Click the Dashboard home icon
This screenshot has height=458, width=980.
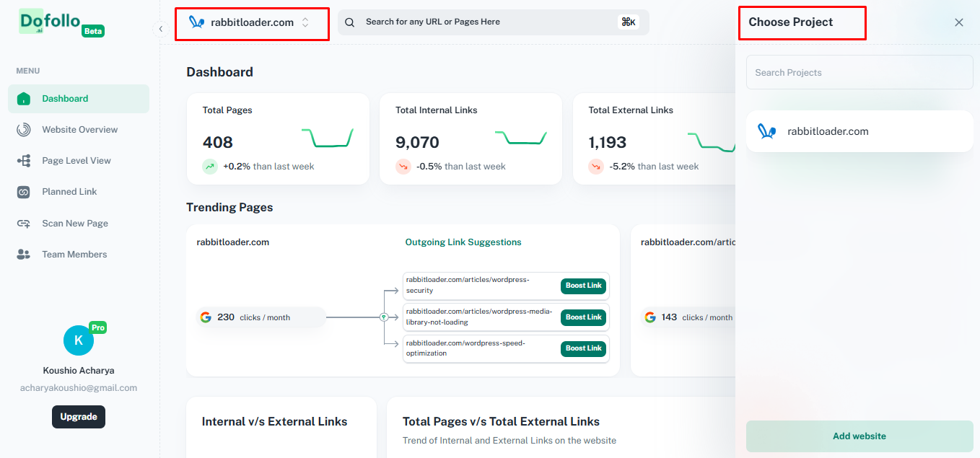pyautogui.click(x=24, y=99)
